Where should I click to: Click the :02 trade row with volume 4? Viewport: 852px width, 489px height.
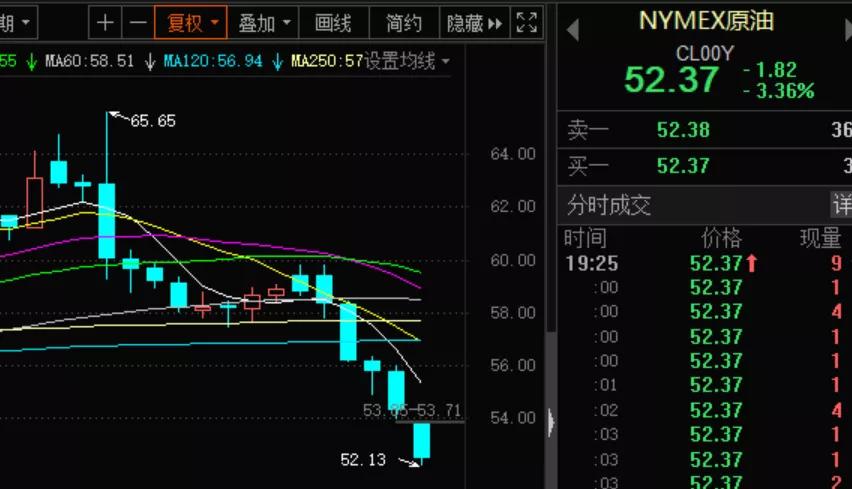point(705,410)
